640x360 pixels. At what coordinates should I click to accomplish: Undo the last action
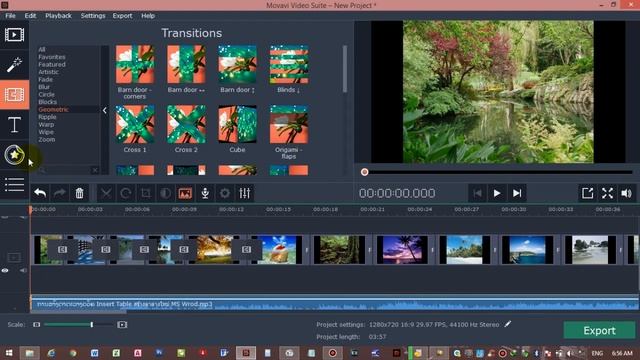tap(40, 193)
